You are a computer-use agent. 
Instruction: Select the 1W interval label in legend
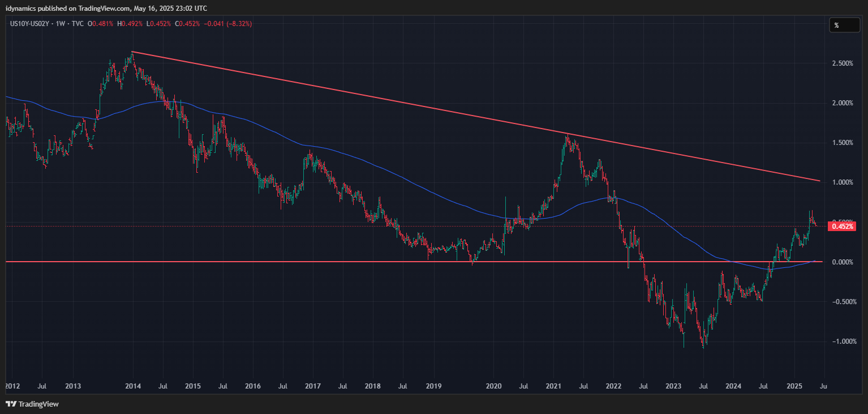61,24
